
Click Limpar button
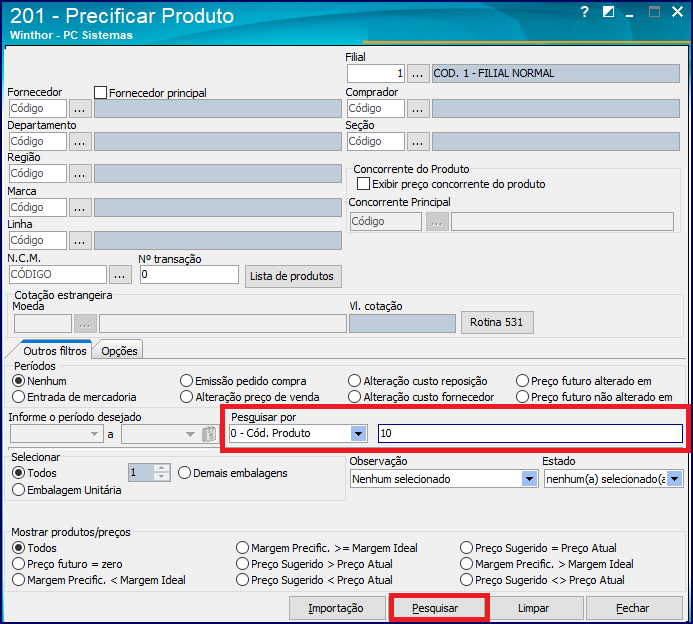coord(535,609)
